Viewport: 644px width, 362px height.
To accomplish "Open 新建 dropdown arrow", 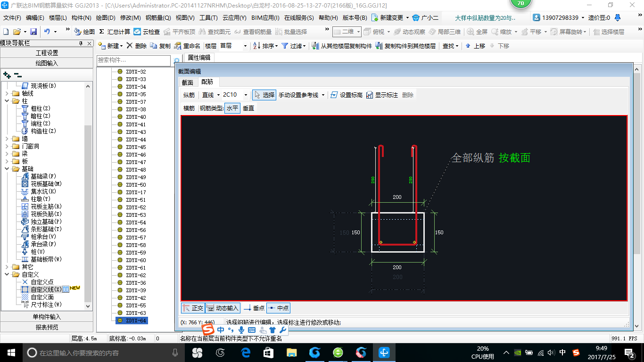I will (x=121, y=46).
